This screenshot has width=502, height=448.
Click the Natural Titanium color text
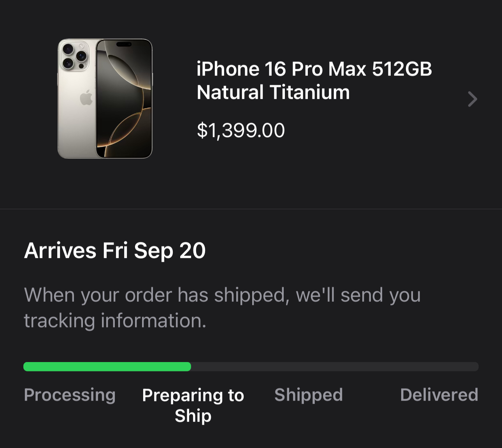click(x=273, y=93)
